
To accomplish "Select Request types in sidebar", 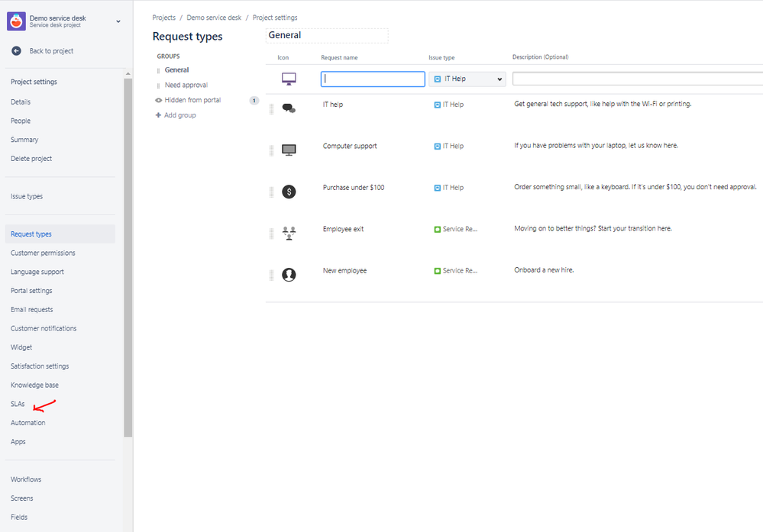I will point(31,234).
